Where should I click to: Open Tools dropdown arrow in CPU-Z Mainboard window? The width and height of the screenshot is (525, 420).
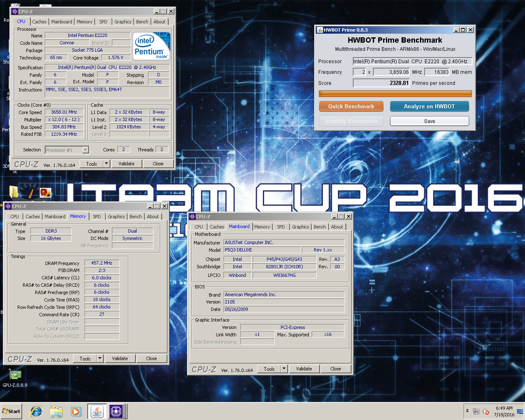(284, 369)
